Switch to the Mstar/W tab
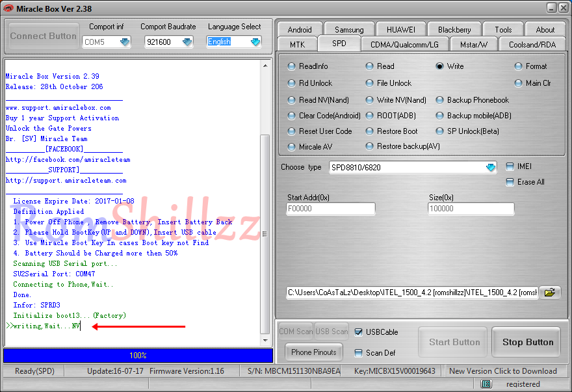Screen dimensions: 572x392 473,44
